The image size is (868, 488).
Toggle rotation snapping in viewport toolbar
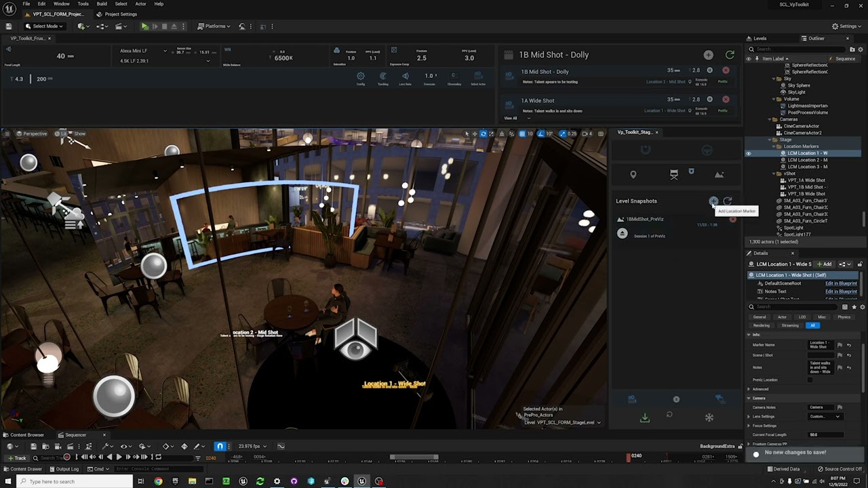[x=541, y=134]
